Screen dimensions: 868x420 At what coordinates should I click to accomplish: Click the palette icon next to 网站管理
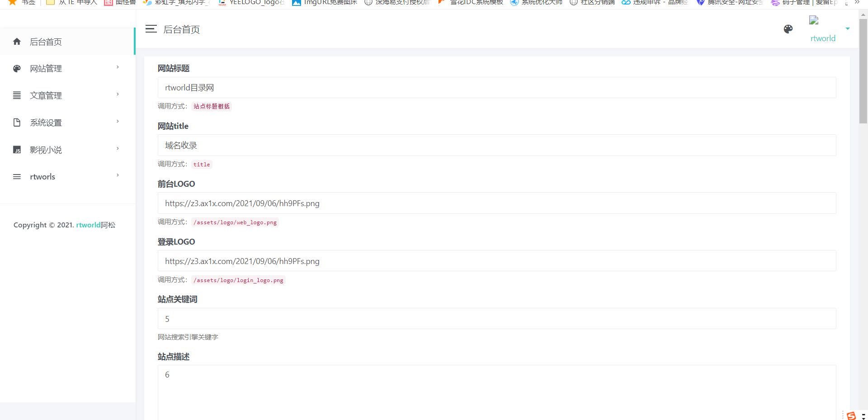[17, 69]
